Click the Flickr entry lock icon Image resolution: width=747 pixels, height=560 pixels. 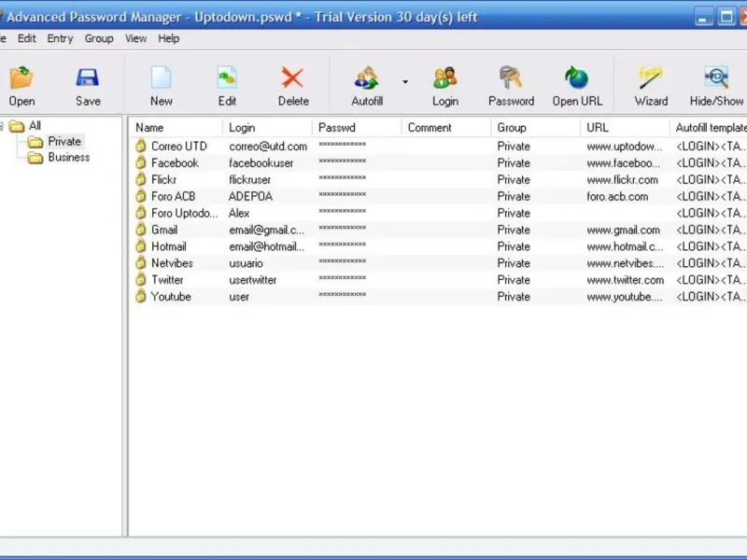coord(140,179)
